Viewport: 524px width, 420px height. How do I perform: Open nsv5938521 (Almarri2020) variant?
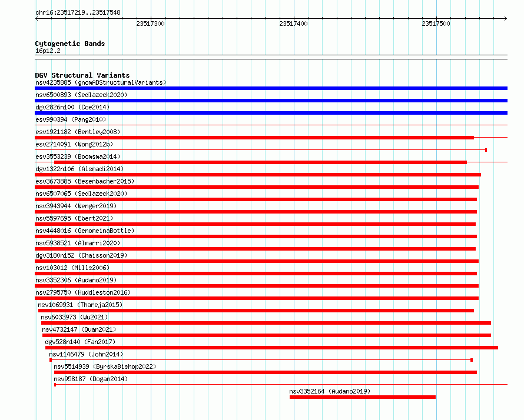[78, 243]
